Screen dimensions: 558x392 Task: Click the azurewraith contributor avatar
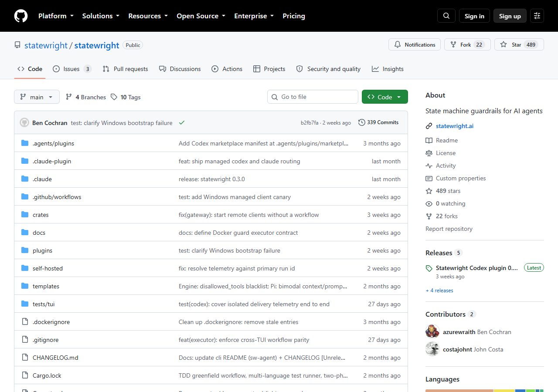coord(432,331)
